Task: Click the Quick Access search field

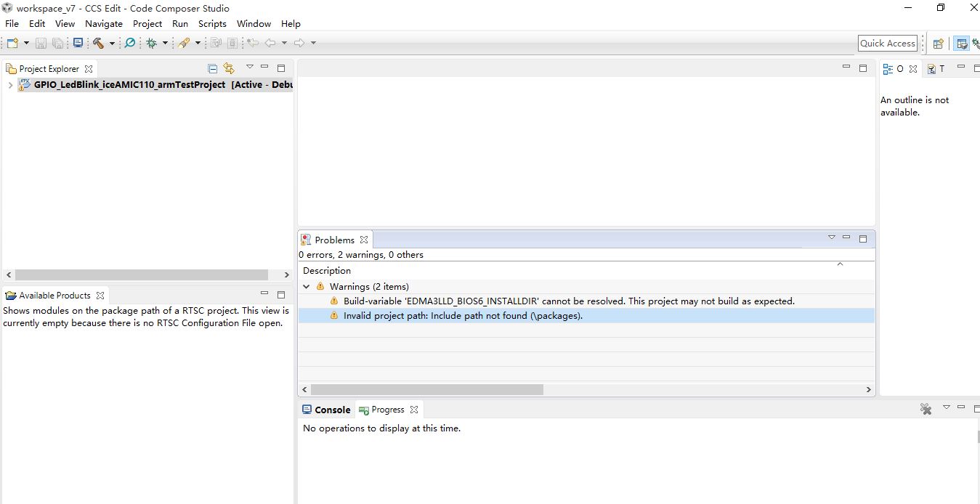Action: tap(888, 43)
